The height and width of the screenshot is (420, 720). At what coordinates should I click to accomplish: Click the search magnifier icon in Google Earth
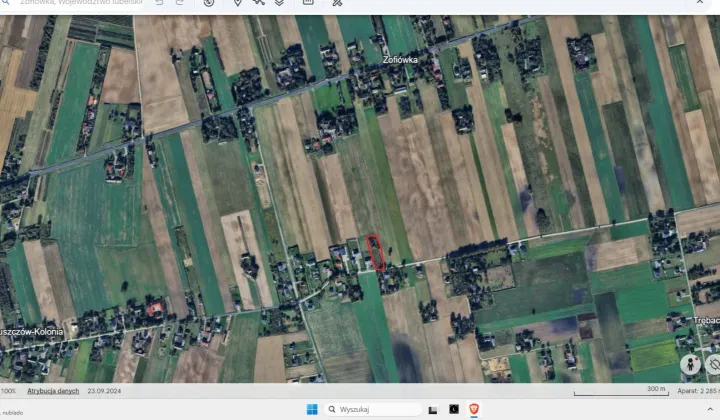point(6,2)
